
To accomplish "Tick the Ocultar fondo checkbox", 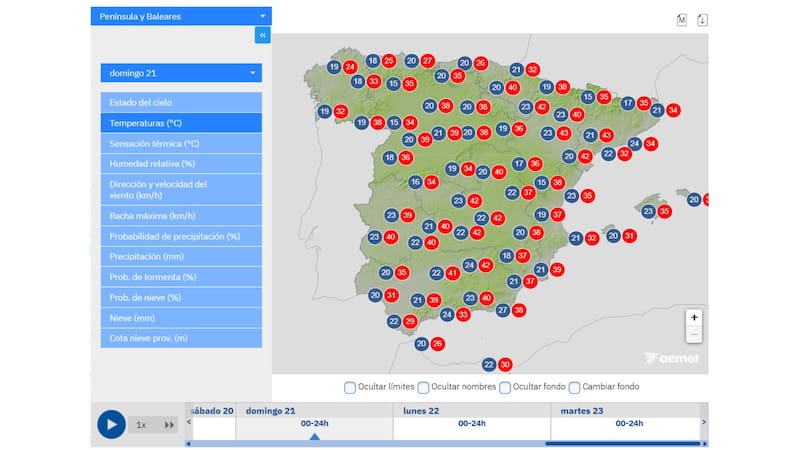I will pos(505,387).
